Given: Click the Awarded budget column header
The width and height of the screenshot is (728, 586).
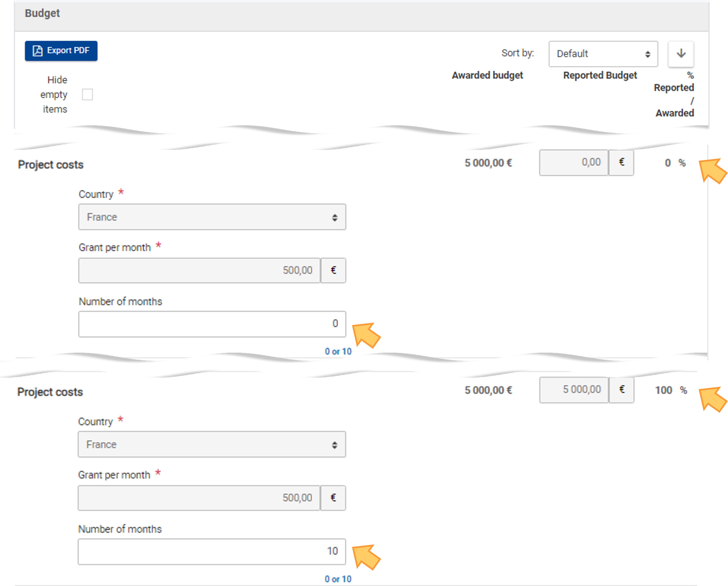Looking at the screenshot, I should pyautogui.click(x=487, y=75).
